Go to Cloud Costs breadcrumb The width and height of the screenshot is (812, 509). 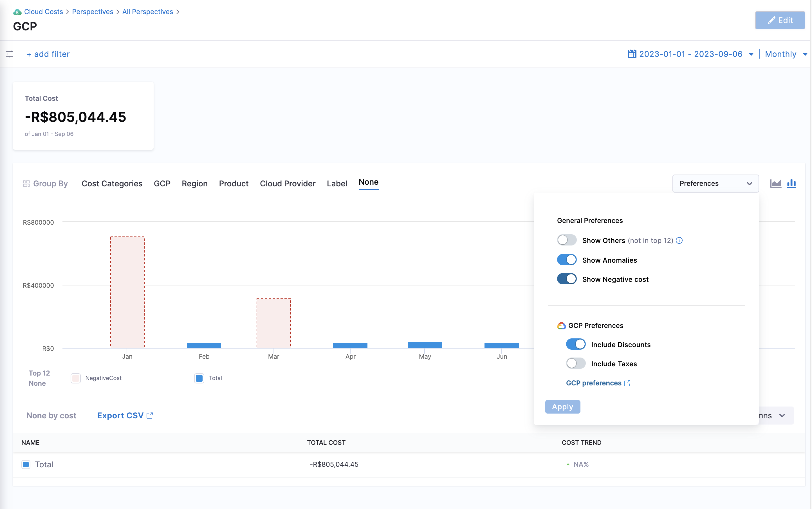[x=43, y=12]
